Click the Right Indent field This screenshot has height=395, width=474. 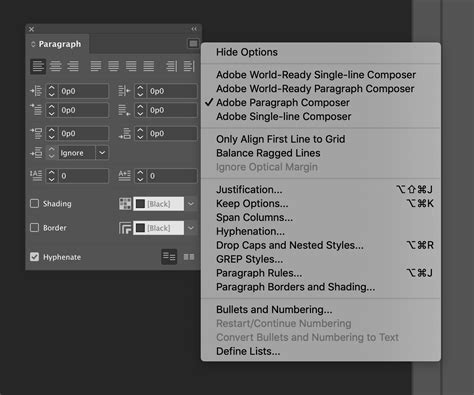pos(172,91)
